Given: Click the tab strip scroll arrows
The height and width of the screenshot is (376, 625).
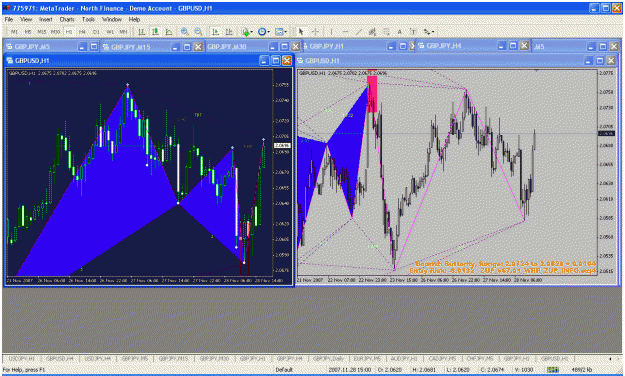Looking at the screenshot, I should pos(614,359).
